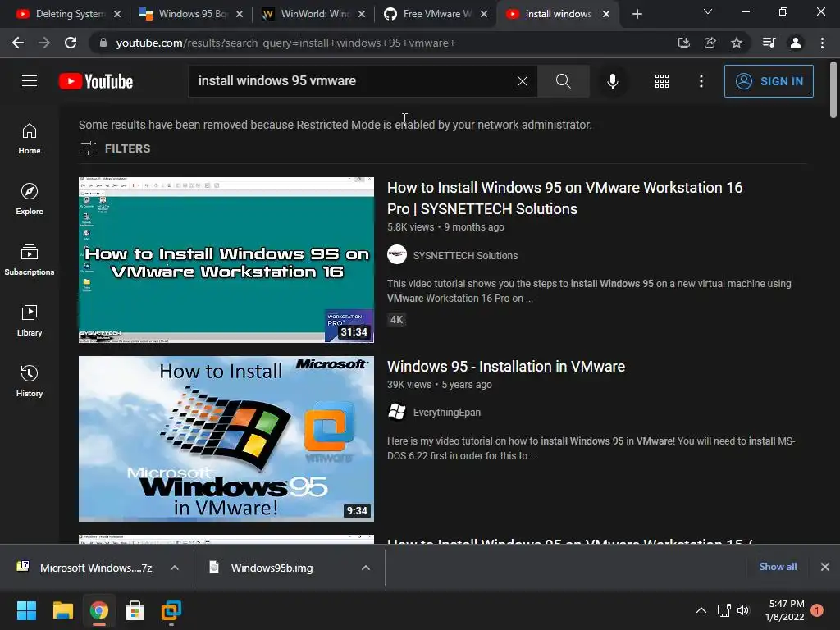840x630 pixels.
Task: Click Show all downloads
Action: point(778,567)
